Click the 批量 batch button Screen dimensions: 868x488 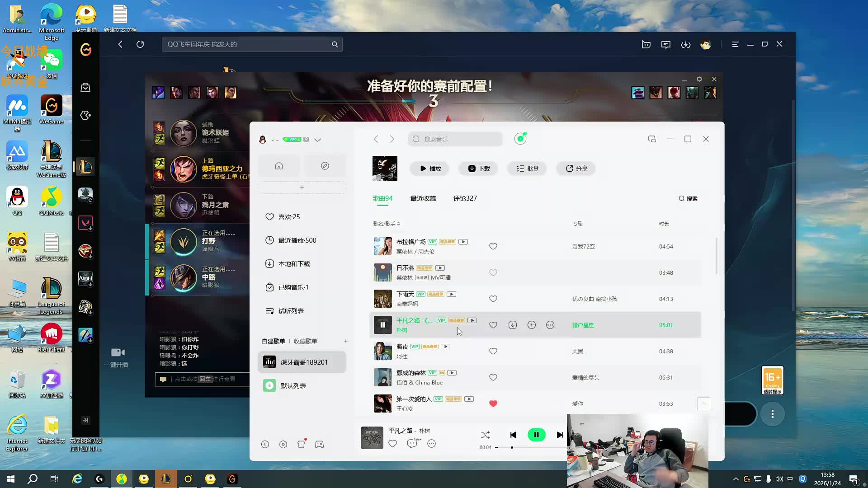point(528,169)
